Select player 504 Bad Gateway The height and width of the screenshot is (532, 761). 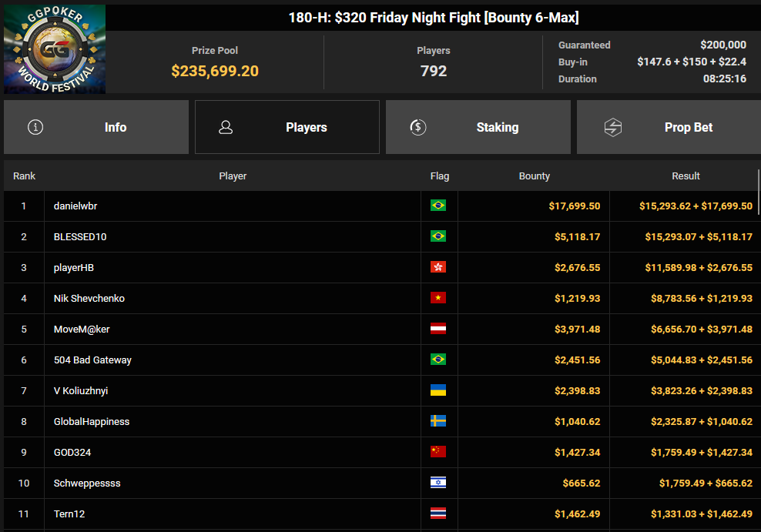click(92, 360)
